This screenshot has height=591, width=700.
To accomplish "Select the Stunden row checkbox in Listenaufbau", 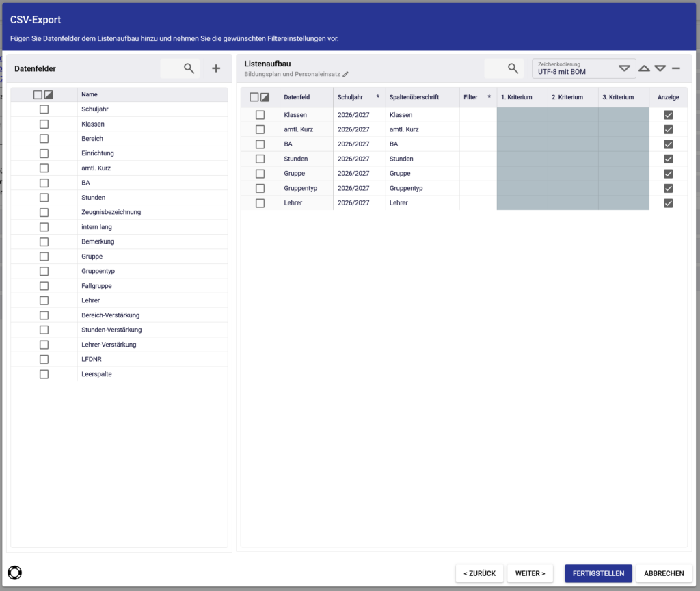I will 260,159.
